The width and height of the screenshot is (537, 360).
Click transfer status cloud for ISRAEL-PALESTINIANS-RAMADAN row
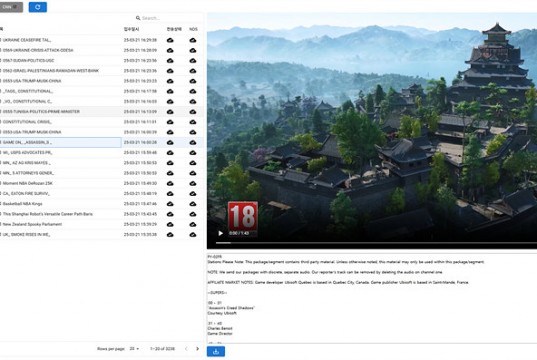pos(170,71)
